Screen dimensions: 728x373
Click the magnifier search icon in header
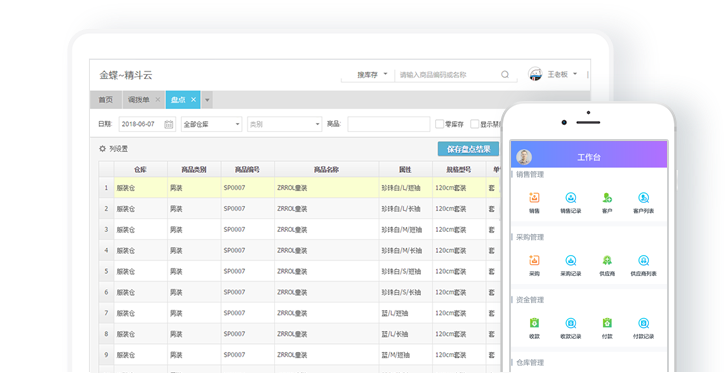(x=505, y=74)
